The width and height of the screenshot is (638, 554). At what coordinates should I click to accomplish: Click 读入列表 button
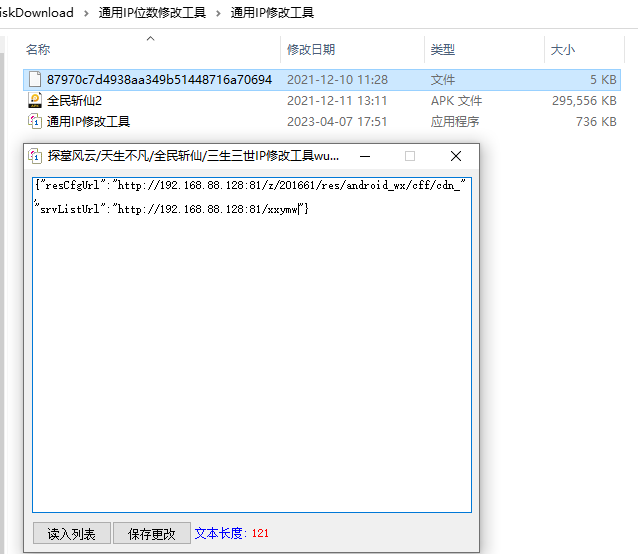pos(72,533)
